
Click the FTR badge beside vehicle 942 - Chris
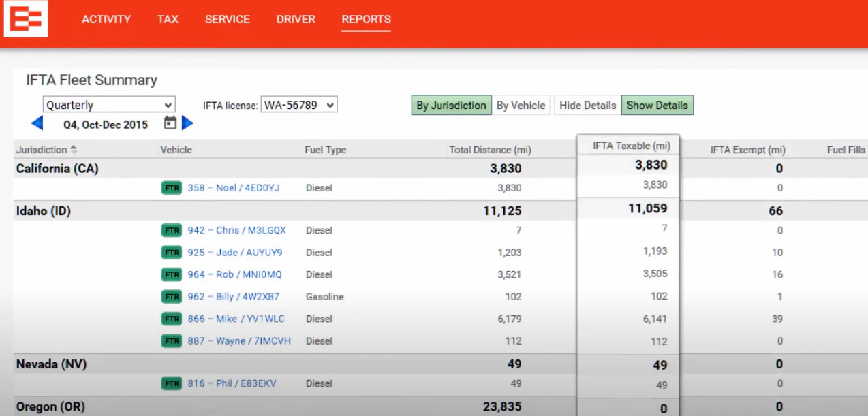171,230
